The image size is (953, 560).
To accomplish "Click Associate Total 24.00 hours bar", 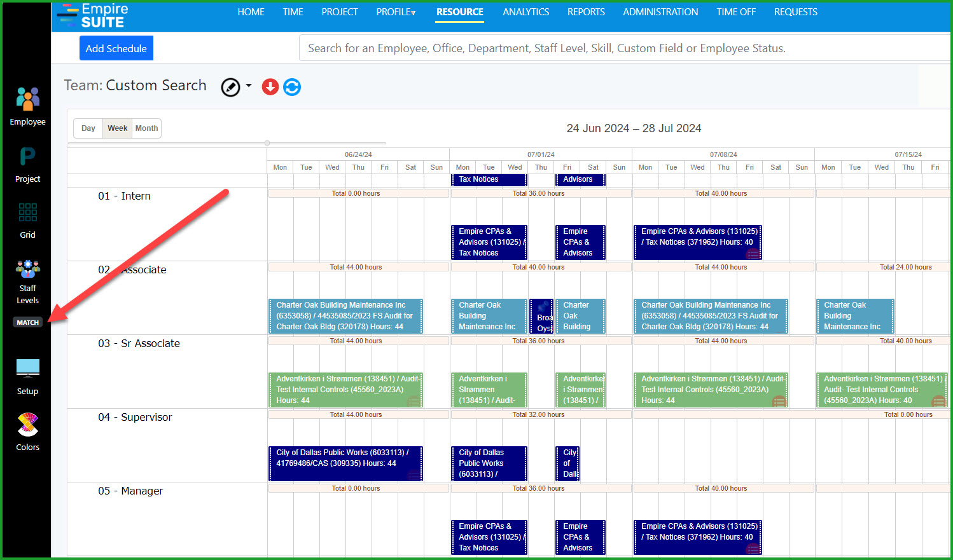I will pyautogui.click(x=883, y=267).
